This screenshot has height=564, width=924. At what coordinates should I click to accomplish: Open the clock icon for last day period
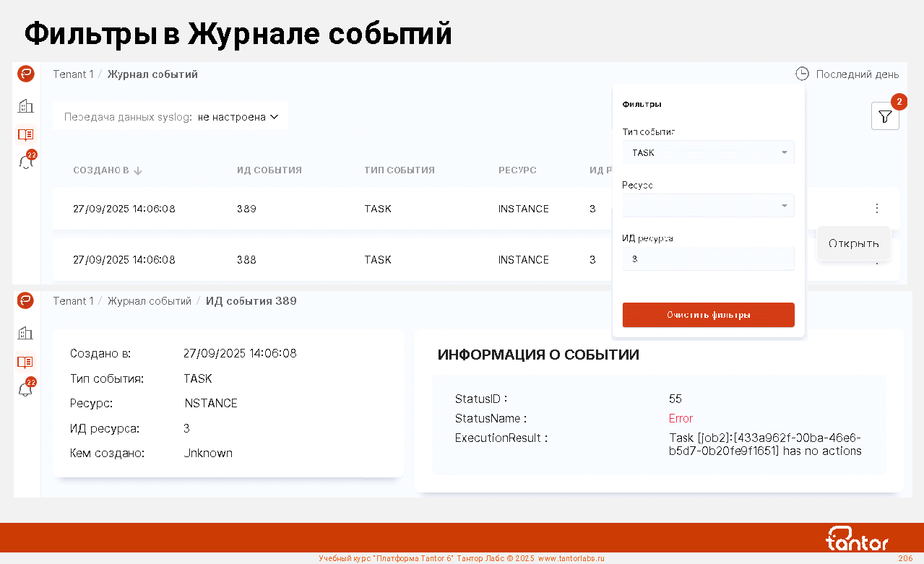click(802, 74)
